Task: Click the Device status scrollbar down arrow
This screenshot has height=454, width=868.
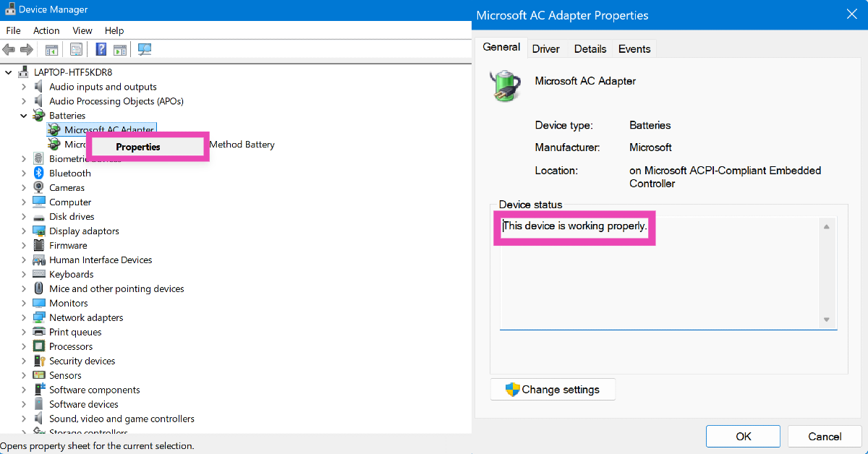Action: (x=826, y=320)
